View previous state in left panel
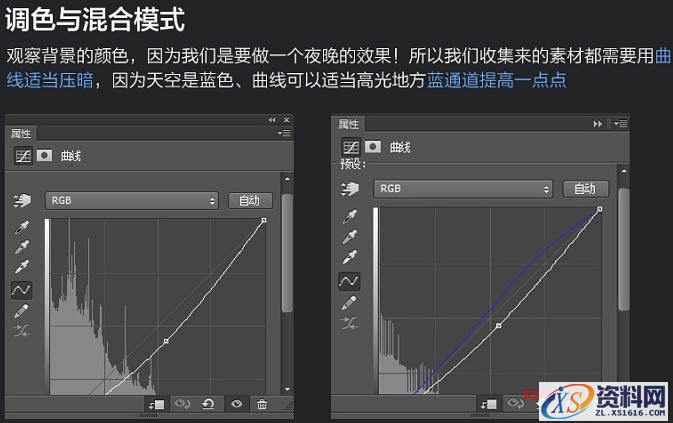 pyautogui.click(x=182, y=404)
